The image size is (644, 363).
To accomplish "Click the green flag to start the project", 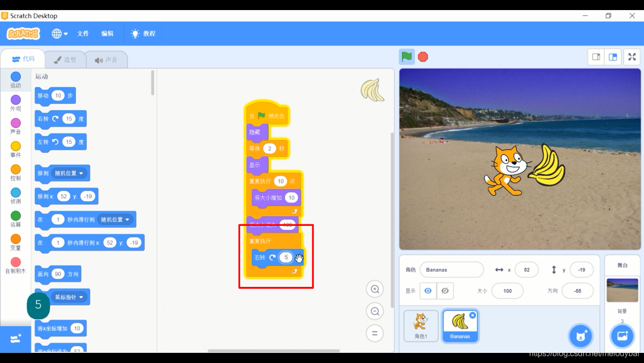I will (407, 56).
